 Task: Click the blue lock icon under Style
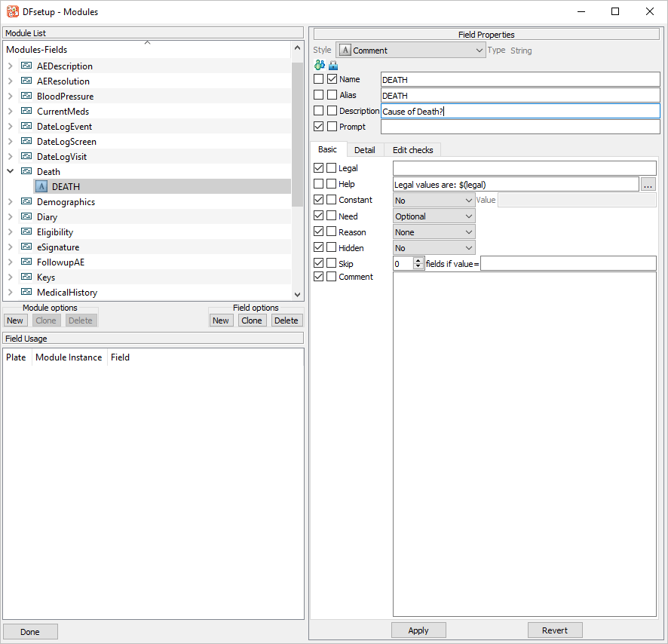click(333, 65)
